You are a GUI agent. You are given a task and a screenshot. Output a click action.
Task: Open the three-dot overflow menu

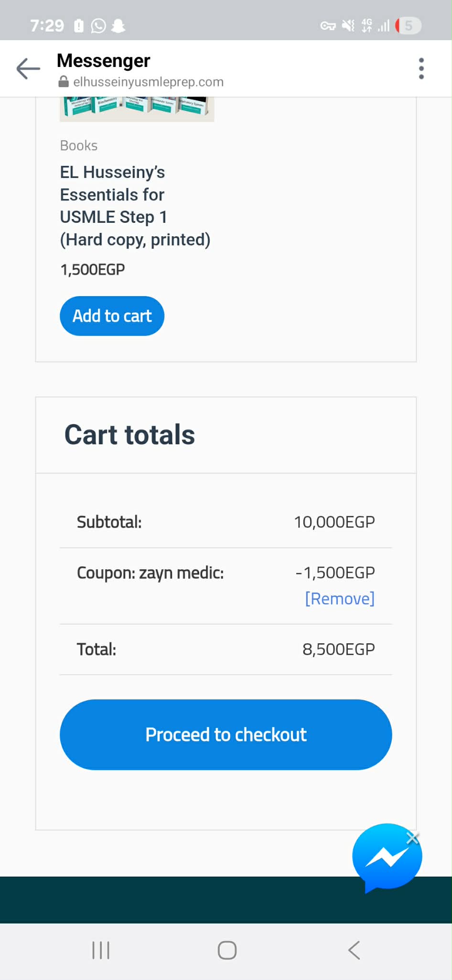[x=421, y=69]
